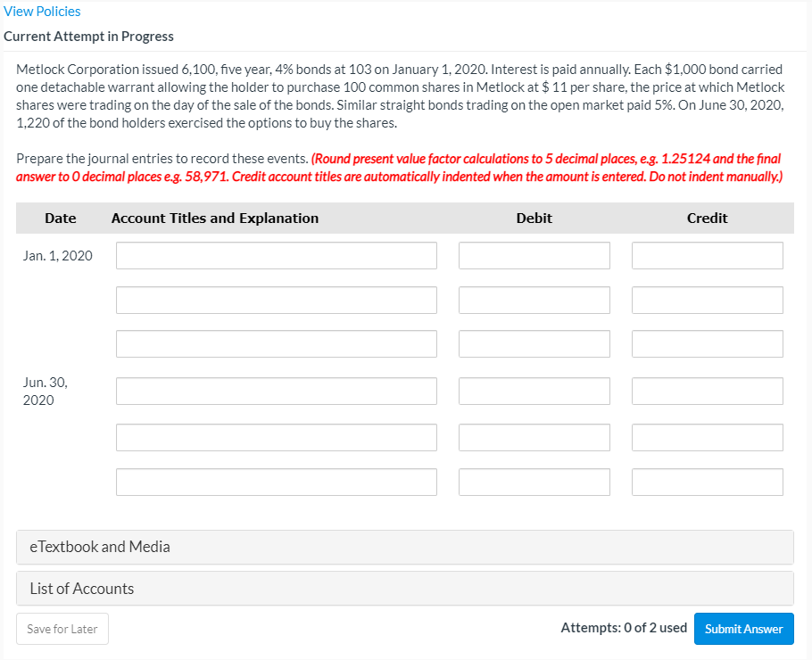Select the second account title field under Jan. 1
812x660 pixels.
coord(276,300)
